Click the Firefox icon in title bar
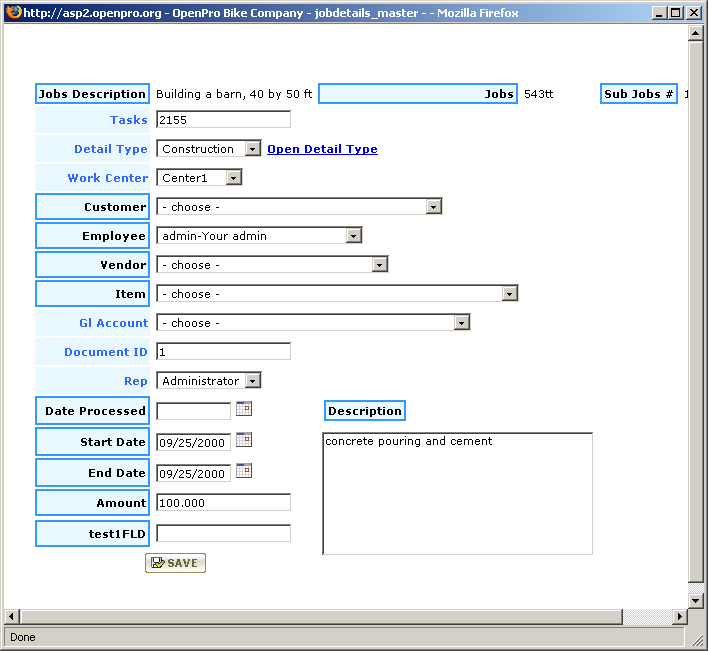708x651 pixels. [x=12, y=12]
